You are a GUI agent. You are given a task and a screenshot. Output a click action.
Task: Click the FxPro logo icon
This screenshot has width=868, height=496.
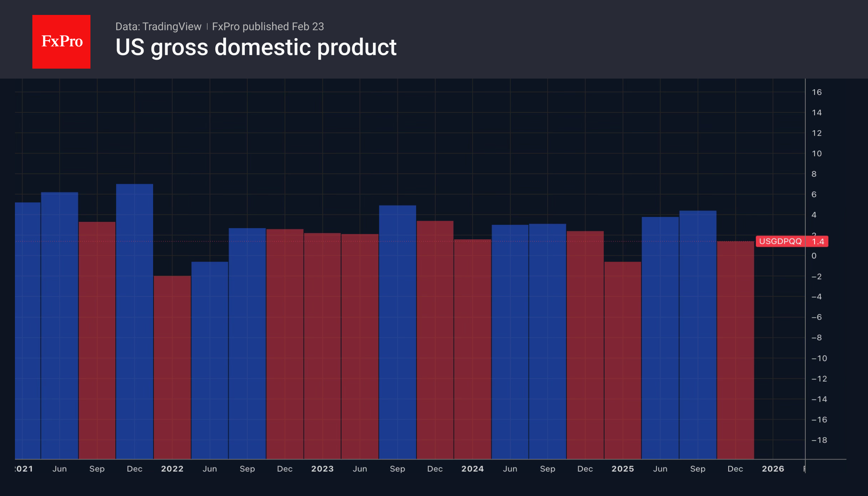coord(61,41)
